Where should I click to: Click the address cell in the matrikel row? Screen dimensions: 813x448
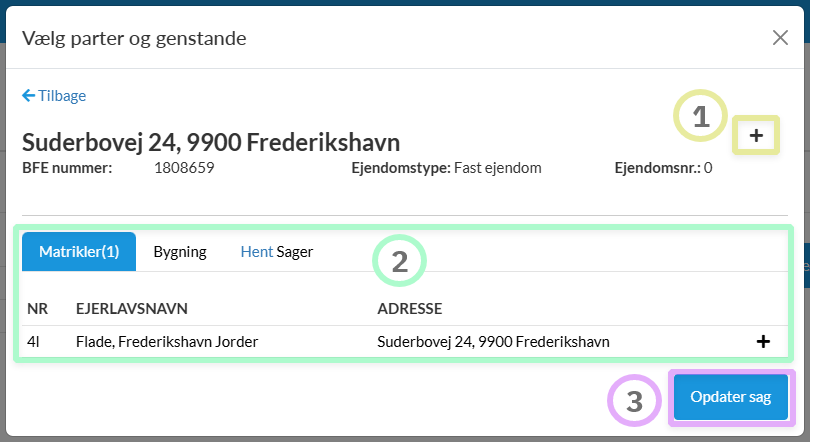[x=493, y=342]
